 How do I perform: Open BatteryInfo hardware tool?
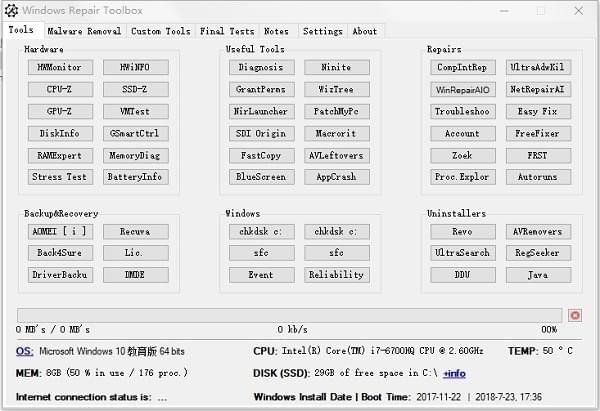(x=136, y=177)
